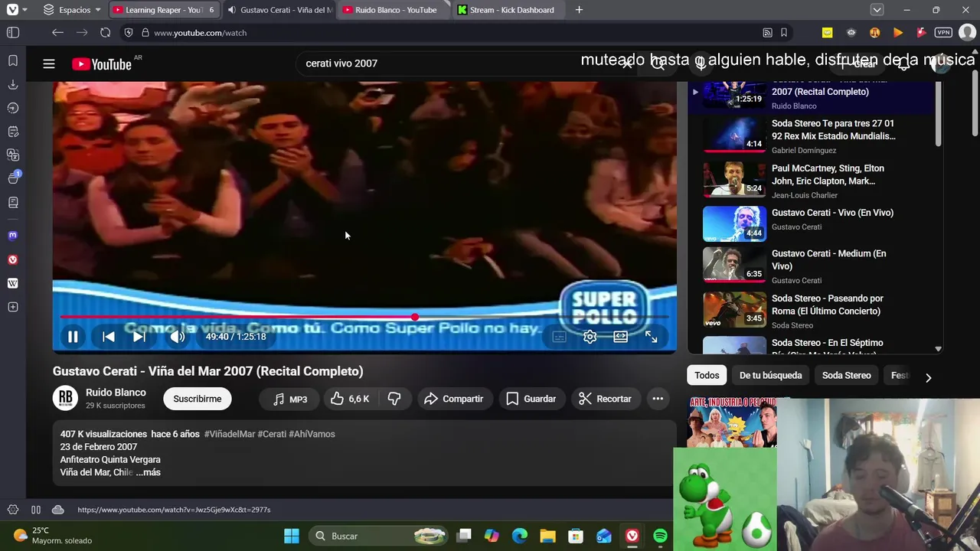This screenshot has height=551, width=980.
Task: Clip the video with Recortar
Action: (605, 399)
